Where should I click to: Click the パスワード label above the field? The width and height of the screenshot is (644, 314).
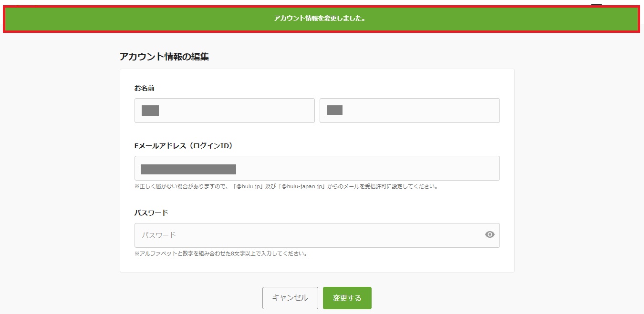tap(151, 213)
